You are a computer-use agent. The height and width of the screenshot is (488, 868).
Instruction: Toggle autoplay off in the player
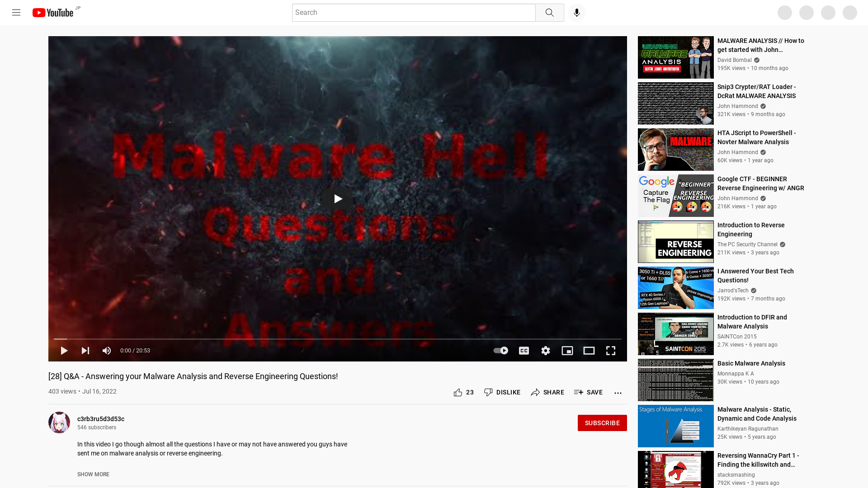pyautogui.click(x=500, y=351)
